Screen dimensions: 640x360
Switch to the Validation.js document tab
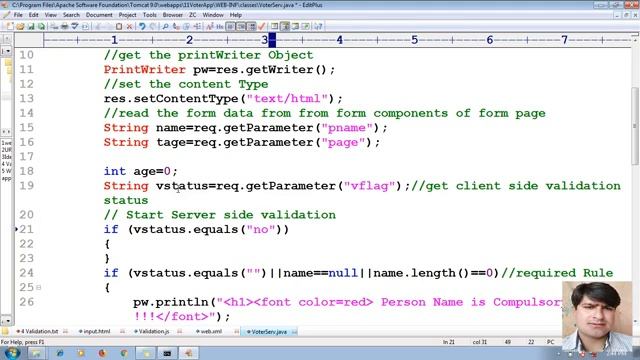coord(153,331)
